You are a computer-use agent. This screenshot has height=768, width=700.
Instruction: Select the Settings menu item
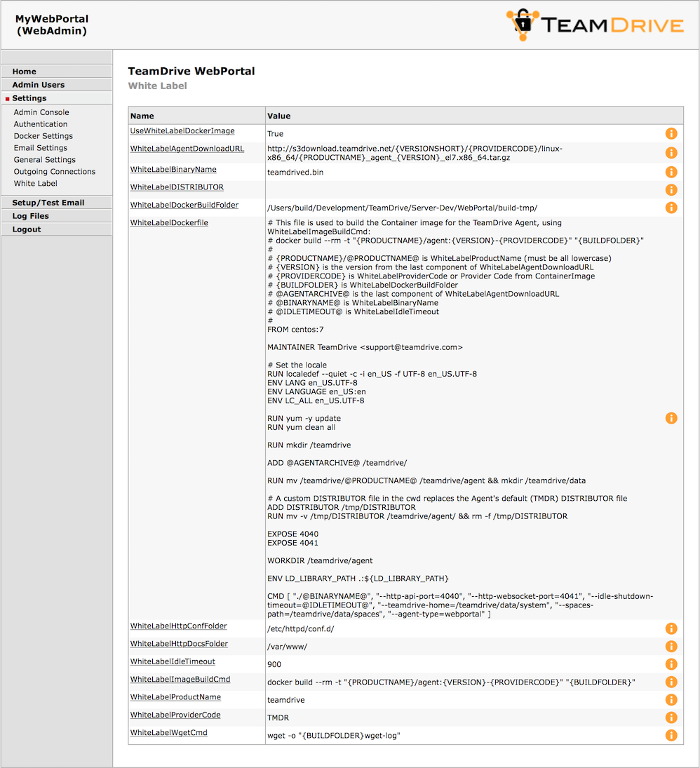click(57, 98)
